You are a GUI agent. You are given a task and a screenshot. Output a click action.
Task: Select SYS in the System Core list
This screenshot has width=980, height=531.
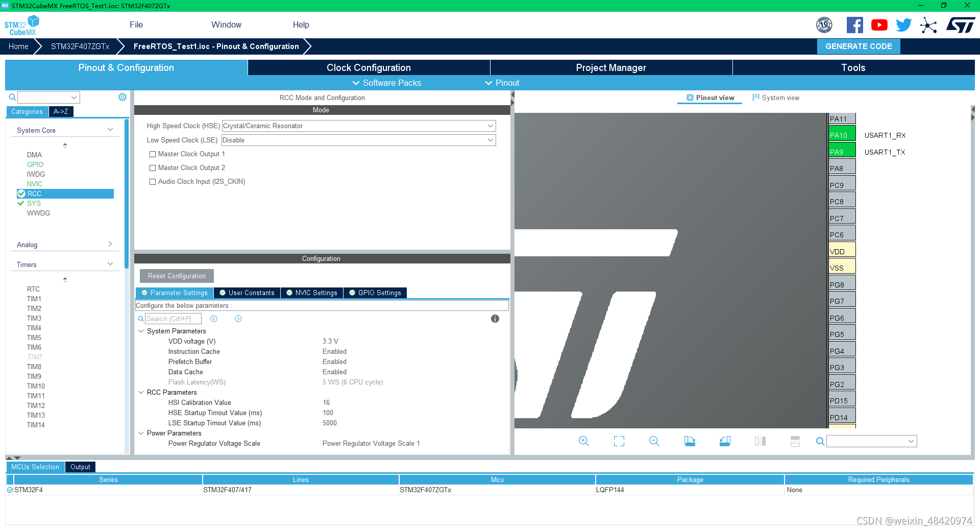coord(34,203)
